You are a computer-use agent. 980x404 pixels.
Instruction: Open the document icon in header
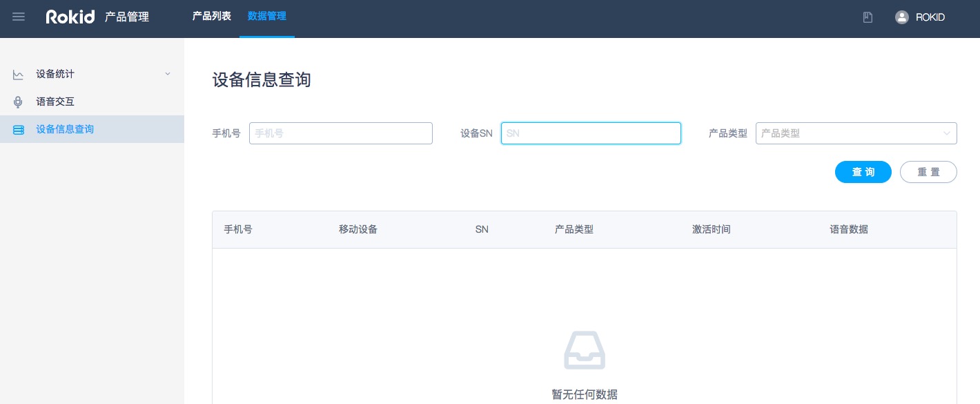pyautogui.click(x=868, y=17)
